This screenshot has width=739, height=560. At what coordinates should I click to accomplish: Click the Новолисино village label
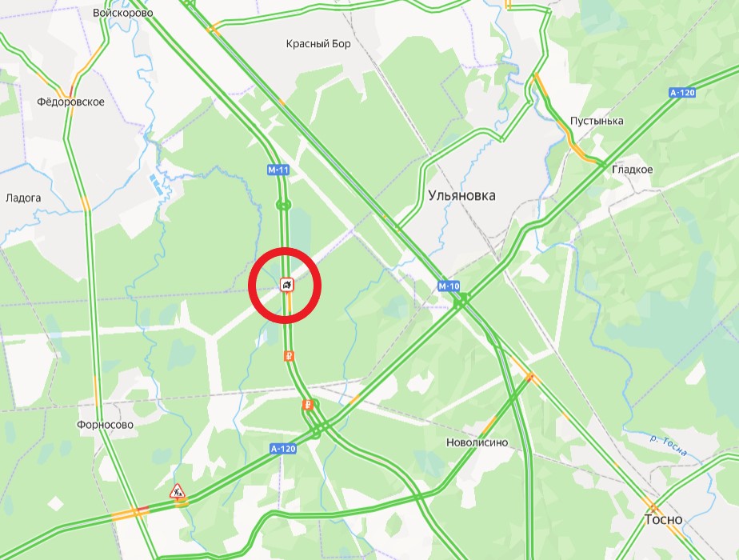[x=477, y=442]
